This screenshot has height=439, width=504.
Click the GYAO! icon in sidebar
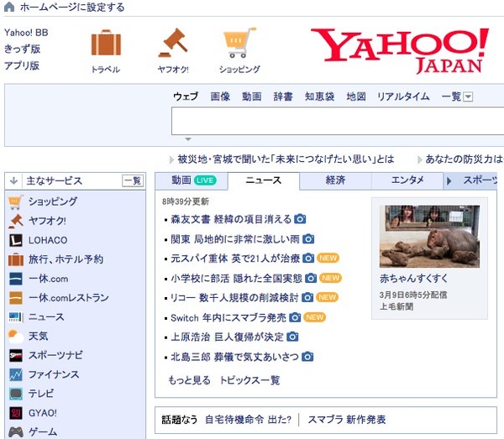[15, 413]
